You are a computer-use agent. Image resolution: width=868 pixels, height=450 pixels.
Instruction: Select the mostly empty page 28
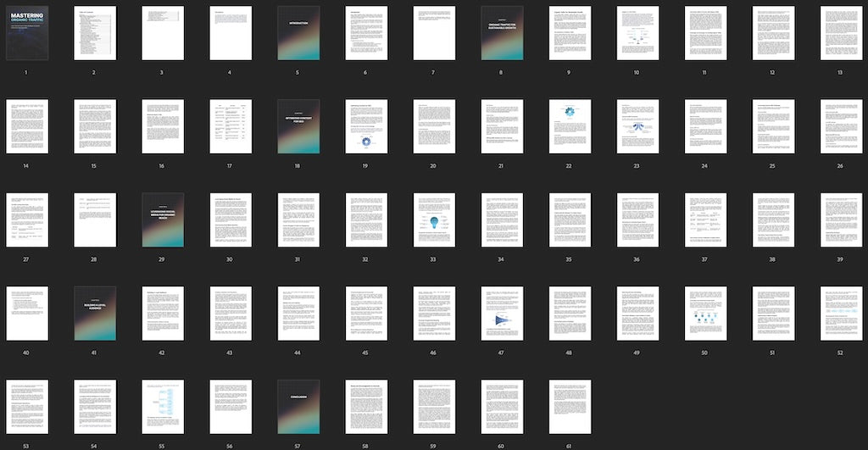point(95,219)
